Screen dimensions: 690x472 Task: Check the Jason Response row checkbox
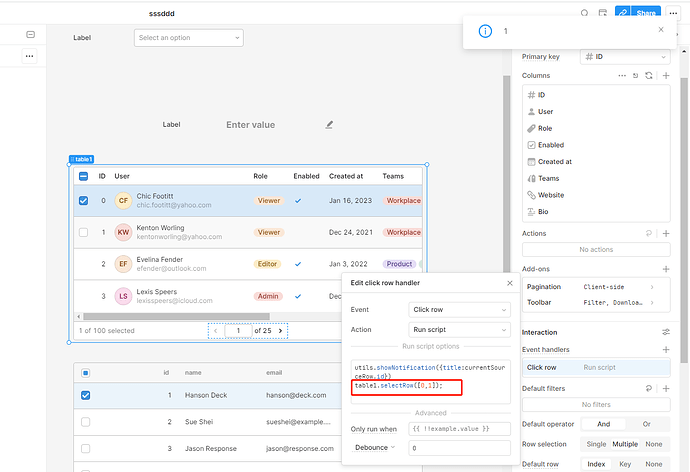tap(85, 449)
